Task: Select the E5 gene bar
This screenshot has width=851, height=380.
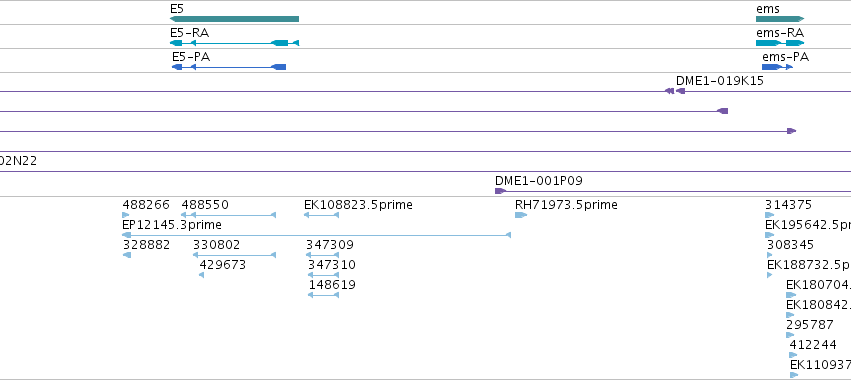Action: coord(234,19)
